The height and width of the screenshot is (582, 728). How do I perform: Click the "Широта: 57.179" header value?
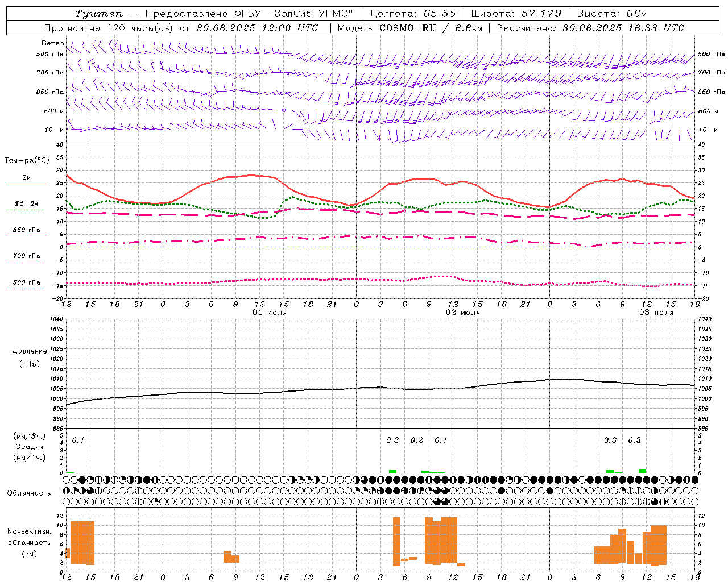tap(516, 14)
